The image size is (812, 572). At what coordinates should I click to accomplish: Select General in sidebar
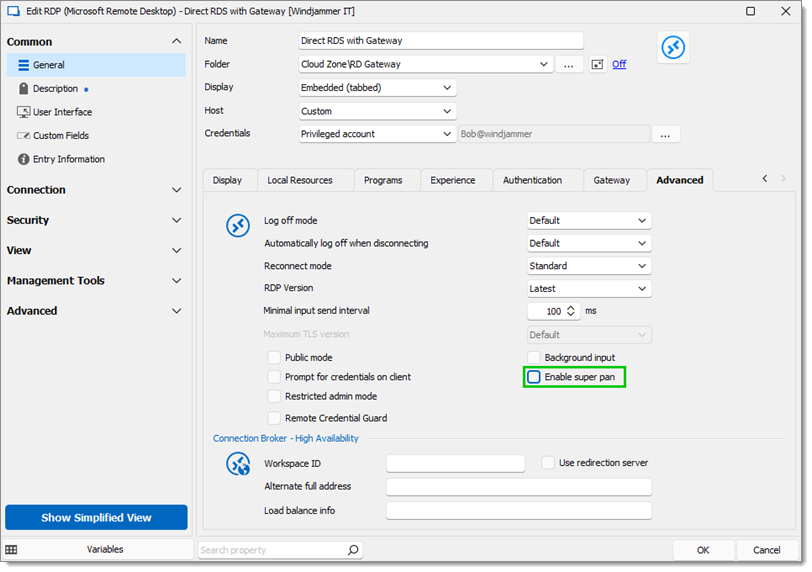coord(96,65)
